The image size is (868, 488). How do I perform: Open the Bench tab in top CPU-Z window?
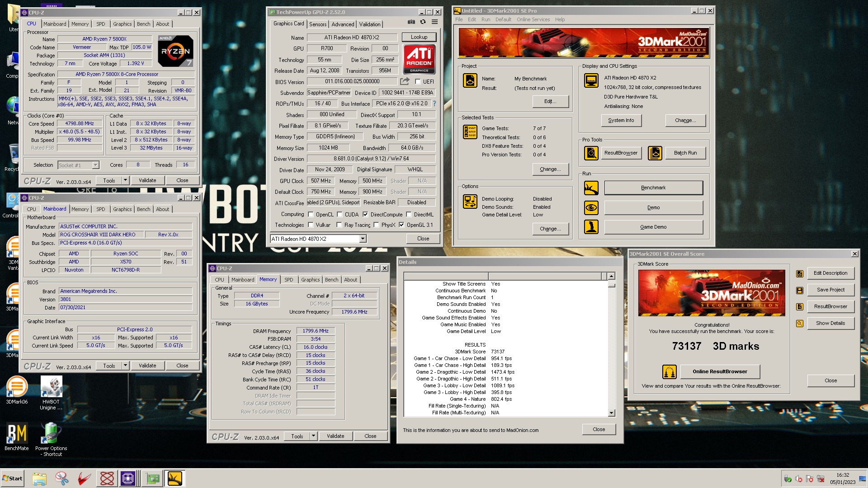(144, 24)
